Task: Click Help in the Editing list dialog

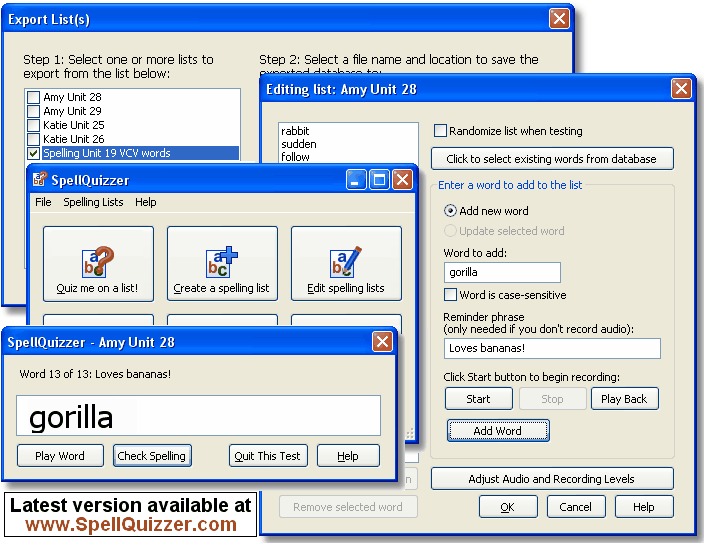Action: pyautogui.click(x=644, y=507)
